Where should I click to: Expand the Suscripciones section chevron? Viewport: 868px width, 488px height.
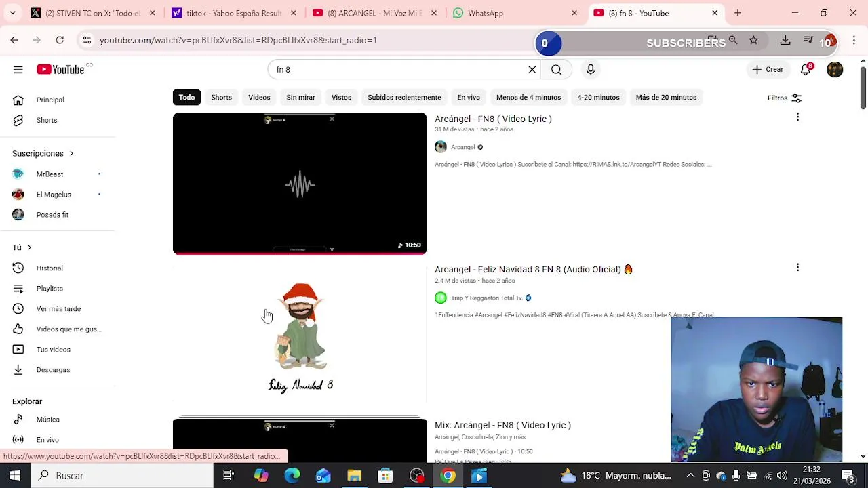(71, 153)
